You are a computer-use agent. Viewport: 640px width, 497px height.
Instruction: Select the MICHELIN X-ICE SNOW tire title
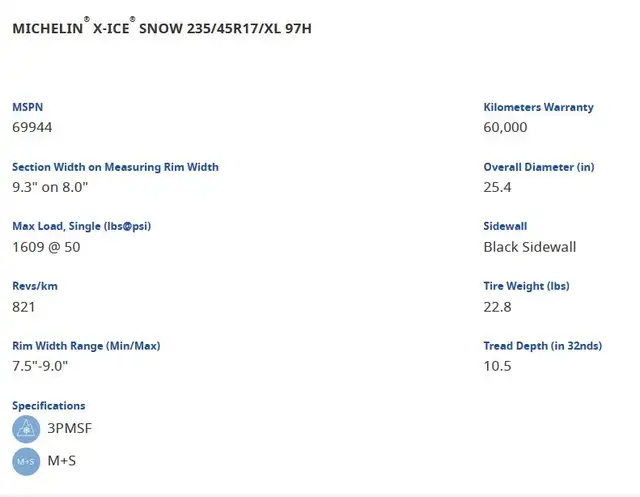pyautogui.click(x=162, y=28)
